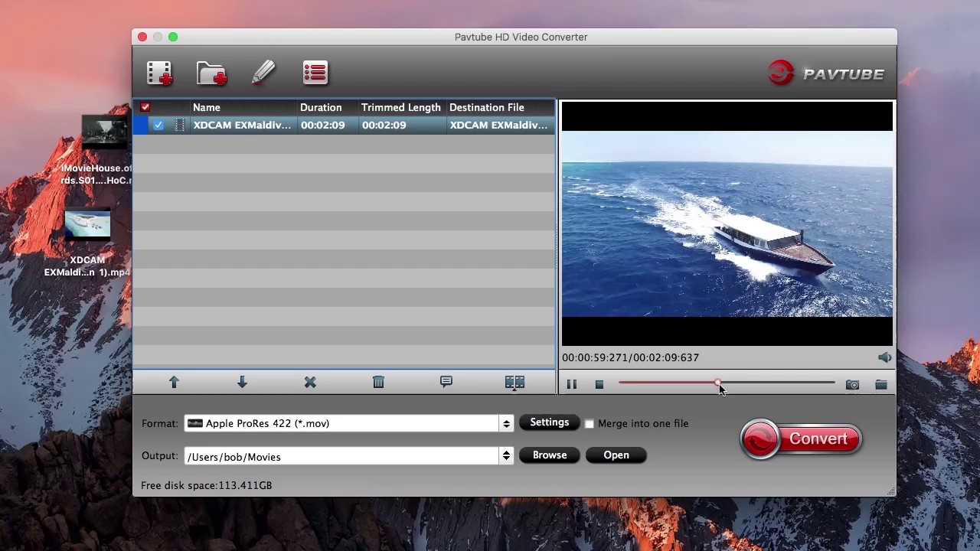Click the Browse button

(x=550, y=455)
